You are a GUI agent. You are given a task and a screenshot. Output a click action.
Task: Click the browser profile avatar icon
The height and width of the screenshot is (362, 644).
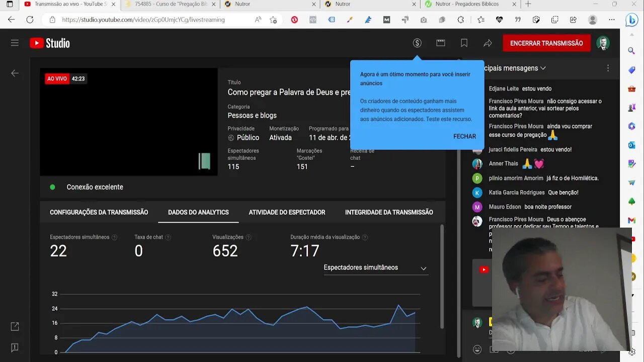(x=593, y=20)
